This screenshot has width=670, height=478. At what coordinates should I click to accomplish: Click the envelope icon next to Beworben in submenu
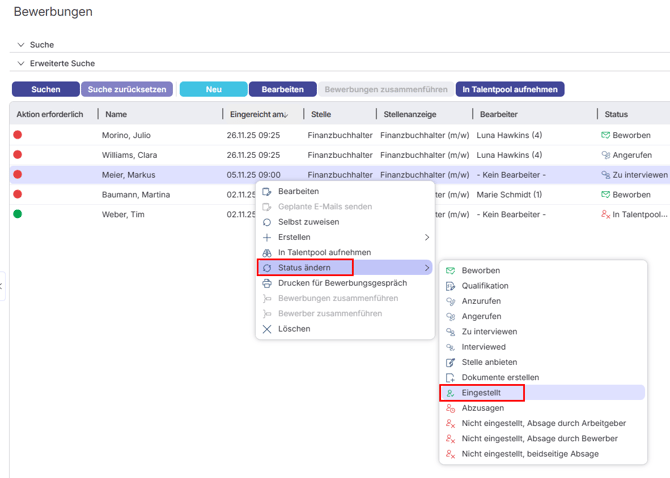point(451,271)
